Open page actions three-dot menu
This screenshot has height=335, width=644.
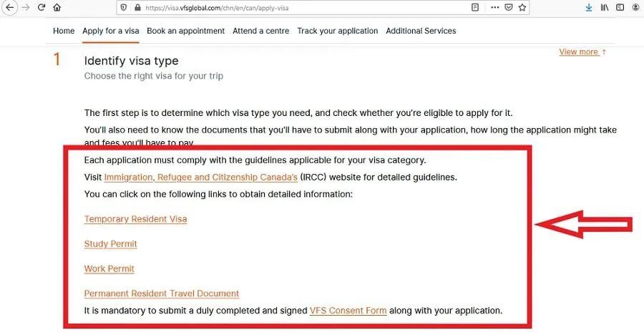point(493,8)
